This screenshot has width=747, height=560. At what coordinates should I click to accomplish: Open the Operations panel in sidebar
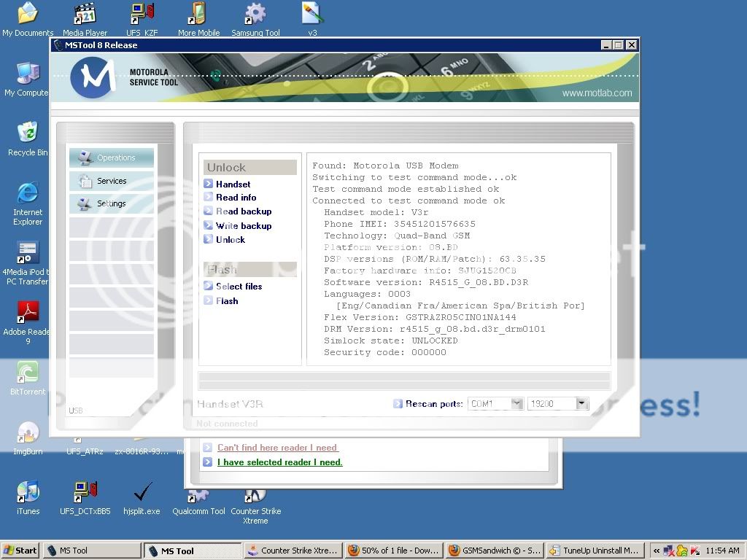click(x=112, y=157)
